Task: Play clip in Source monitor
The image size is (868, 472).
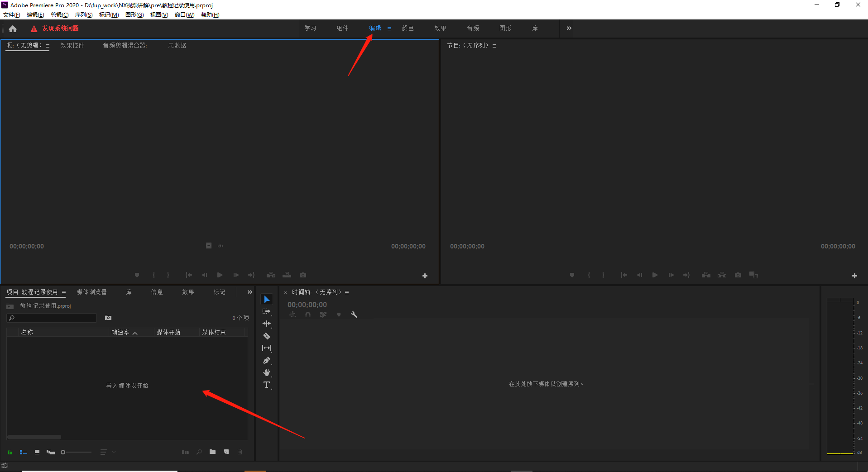Action: click(220, 275)
